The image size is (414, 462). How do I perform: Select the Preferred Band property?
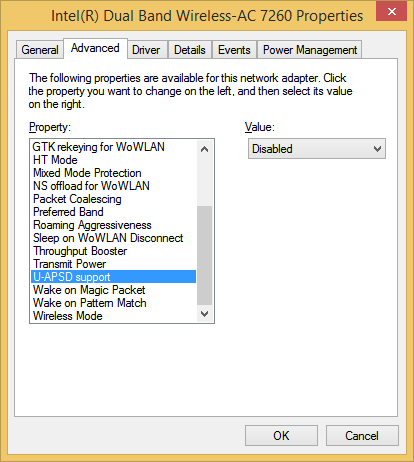click(113, 212)
